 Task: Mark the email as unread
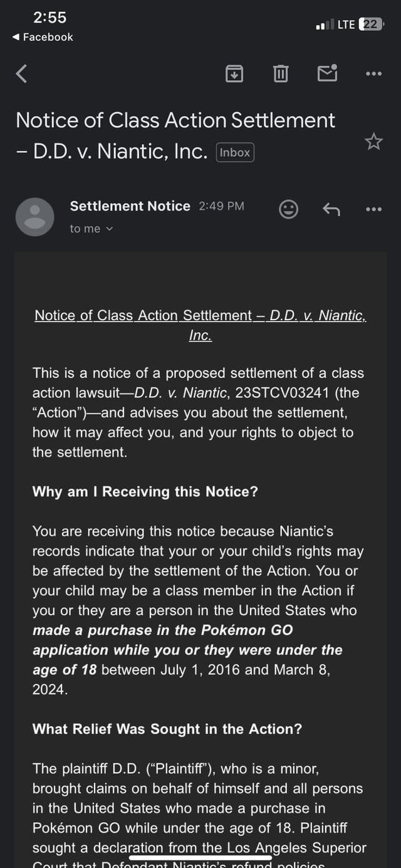coord(327,73)
